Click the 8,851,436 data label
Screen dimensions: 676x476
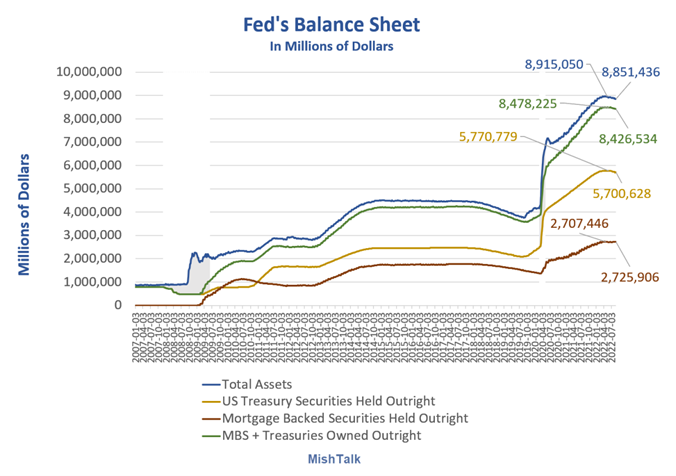tap(631, 72)
